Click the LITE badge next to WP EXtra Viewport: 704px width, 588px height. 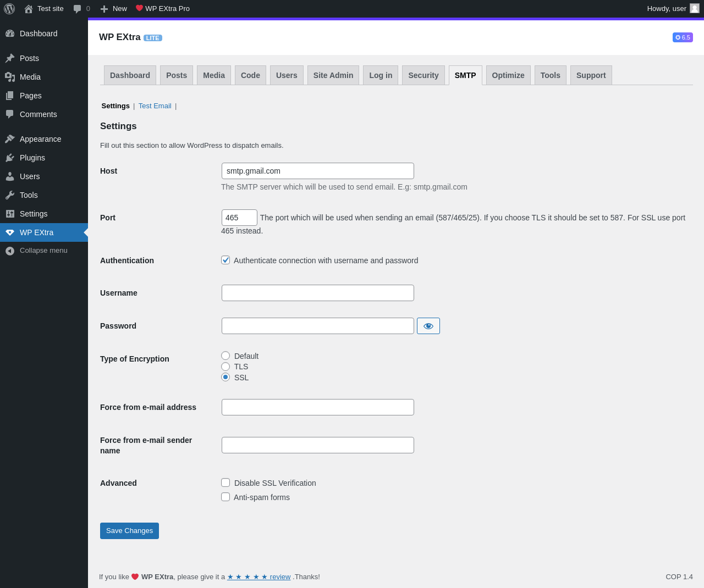point(153,38)
